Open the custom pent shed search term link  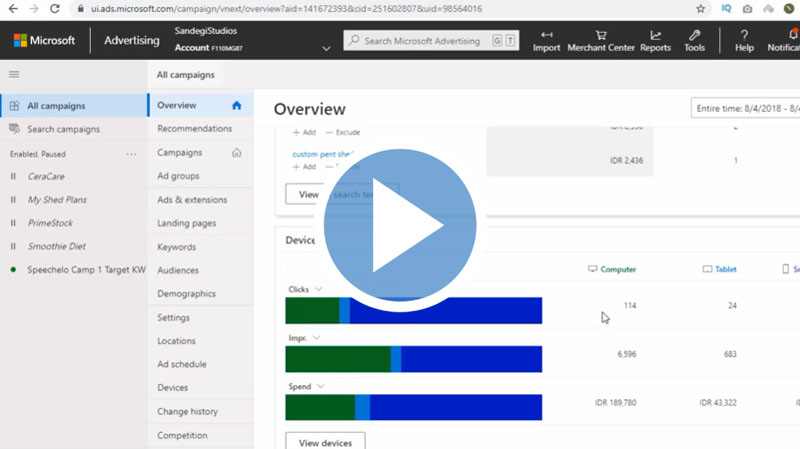click(322, 154)
